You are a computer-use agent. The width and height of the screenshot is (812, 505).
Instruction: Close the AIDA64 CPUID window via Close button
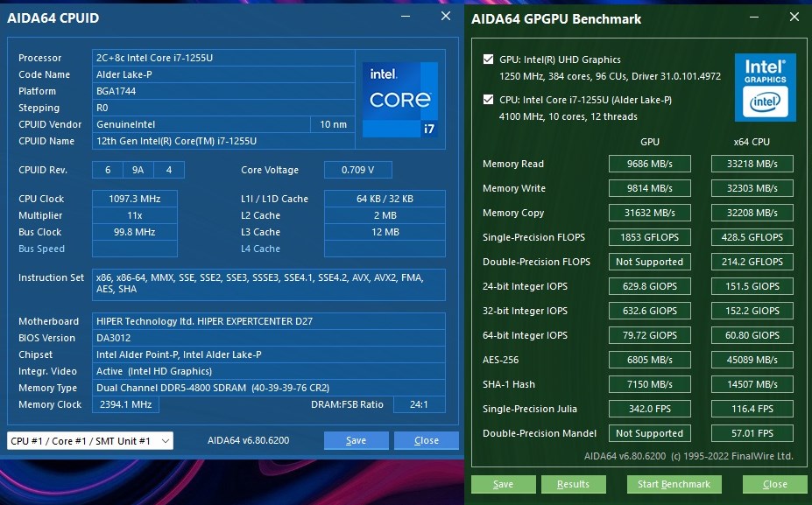point(427,440)
